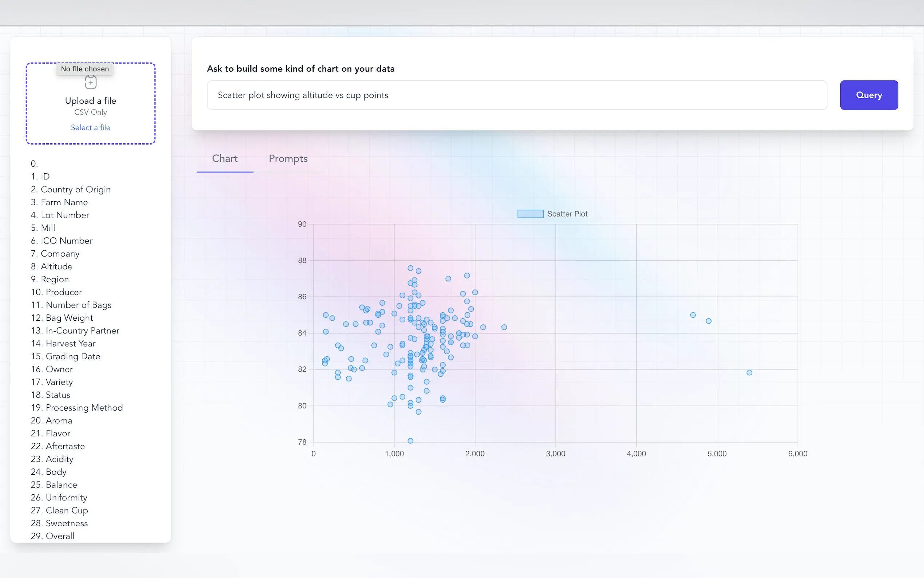The height and width of the screenshot is (578, 924).
Task: Click the Select a file link
Action: pyautogui.click(x=91, y=128)
